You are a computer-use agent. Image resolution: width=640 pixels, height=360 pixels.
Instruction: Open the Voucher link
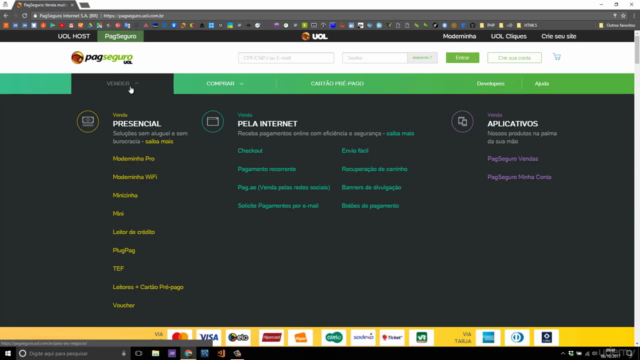pyautogui.click(x=124, y=305)
